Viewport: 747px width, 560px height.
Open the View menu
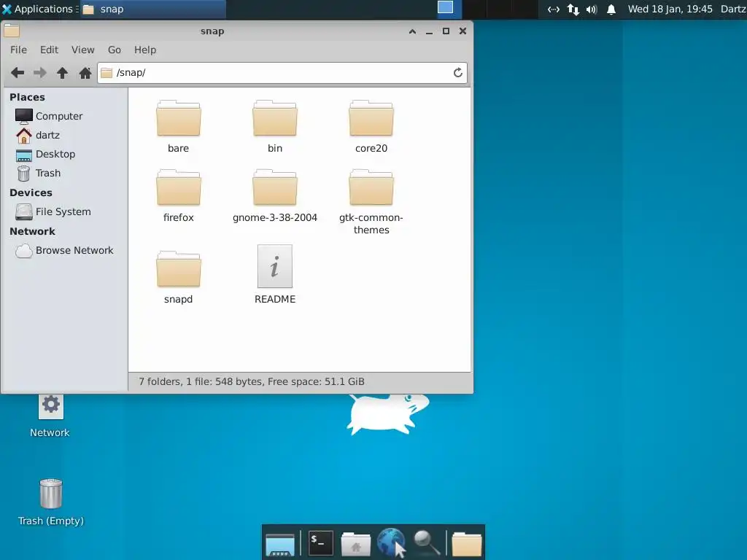[x=83, y=50]
